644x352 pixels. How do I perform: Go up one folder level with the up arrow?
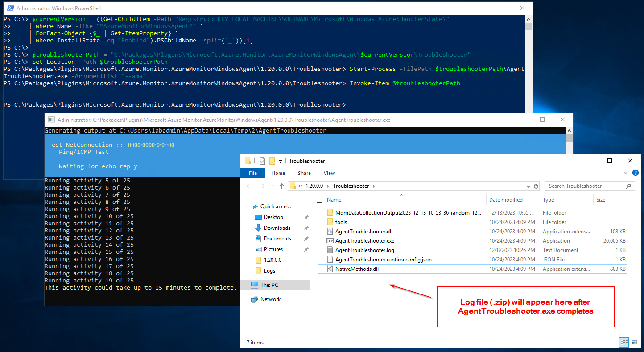point(282,186)
